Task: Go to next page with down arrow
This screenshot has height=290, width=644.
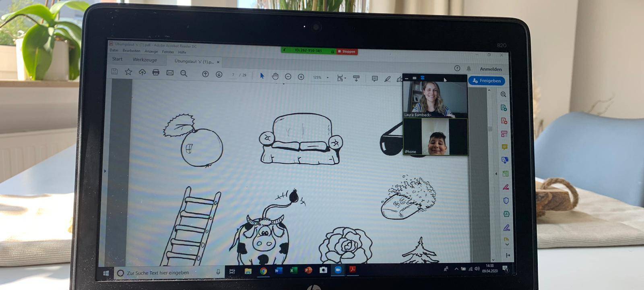Action: point(219,75)
